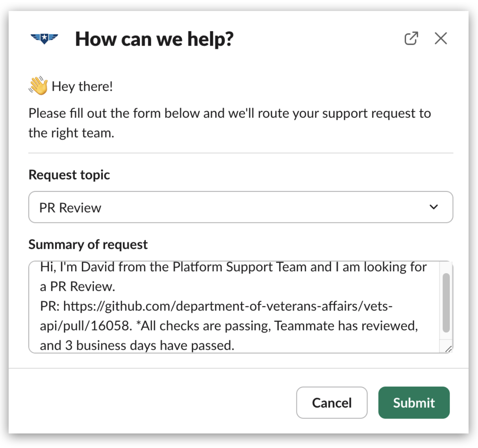Image resolution: width=478 pixels, height=448 pixels.
Task: Click the Summary of request label
Action: tap(88, 244)
